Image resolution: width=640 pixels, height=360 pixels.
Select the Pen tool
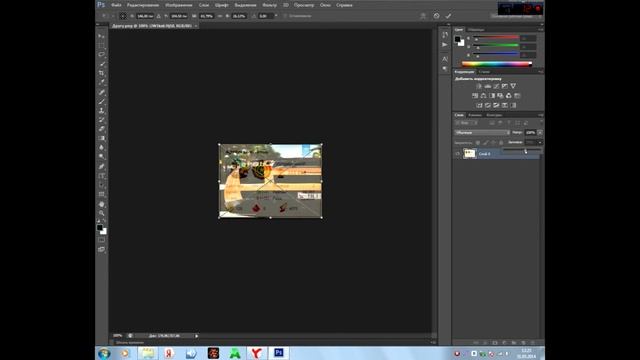tap(101, 167)
